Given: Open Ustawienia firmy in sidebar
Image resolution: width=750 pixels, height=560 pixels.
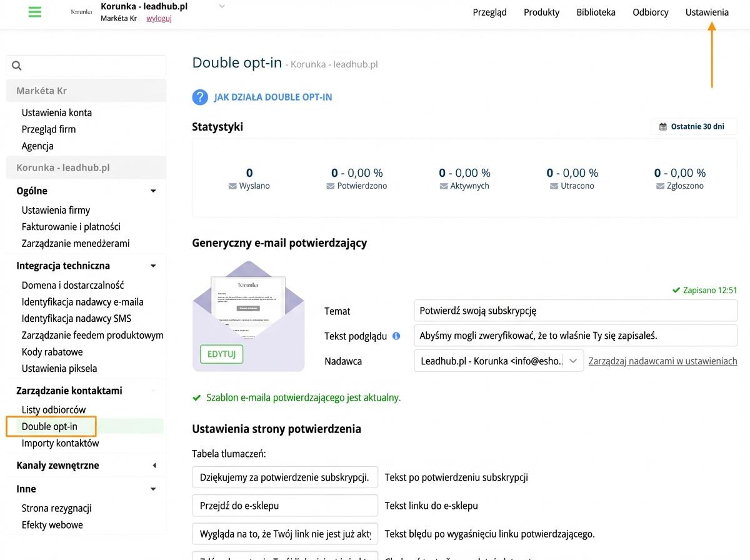Looking at the screenshot, I should pyautogui.click(x=56, y=211).
